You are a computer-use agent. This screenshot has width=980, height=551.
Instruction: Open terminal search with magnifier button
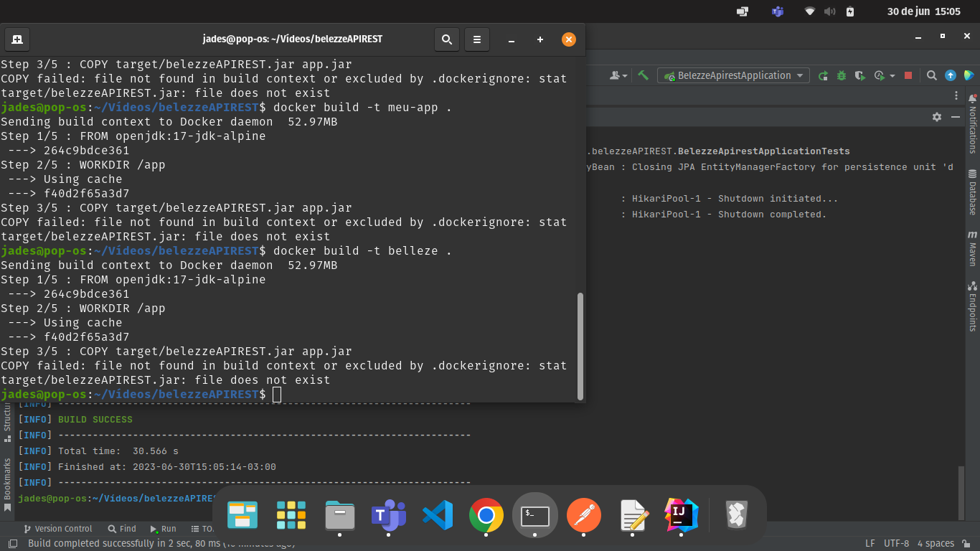(x=446, y=39)
